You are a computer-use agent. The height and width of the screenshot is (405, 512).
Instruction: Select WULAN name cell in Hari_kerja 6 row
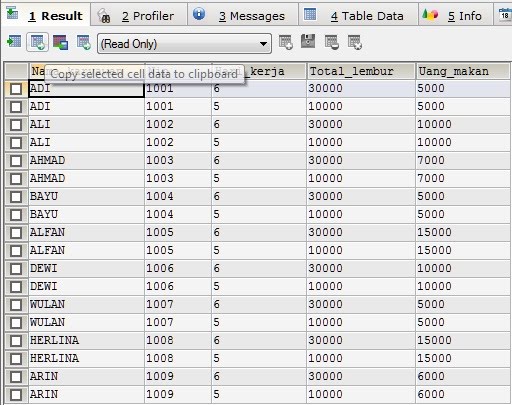coord(86,304)
